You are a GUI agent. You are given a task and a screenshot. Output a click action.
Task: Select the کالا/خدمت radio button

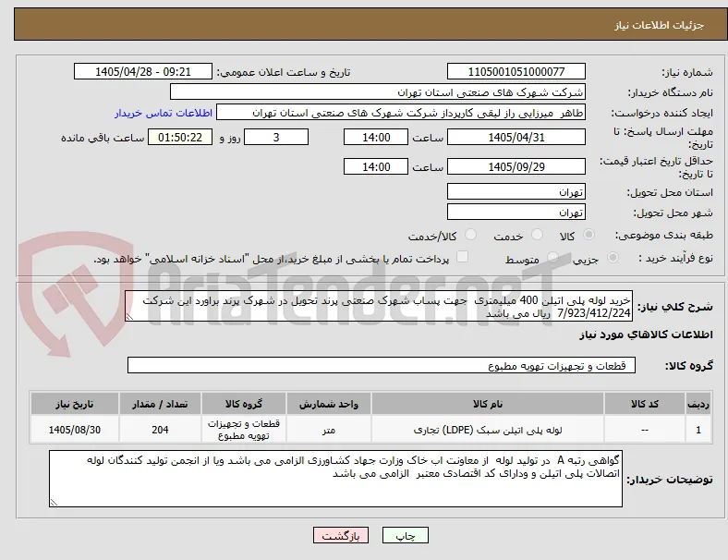click(x=471, y=235)
